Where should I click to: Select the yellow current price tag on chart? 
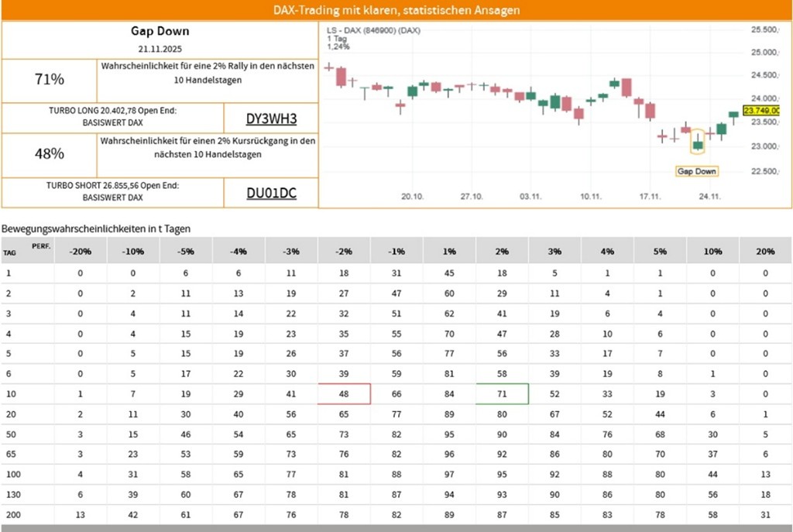point(760,111)
